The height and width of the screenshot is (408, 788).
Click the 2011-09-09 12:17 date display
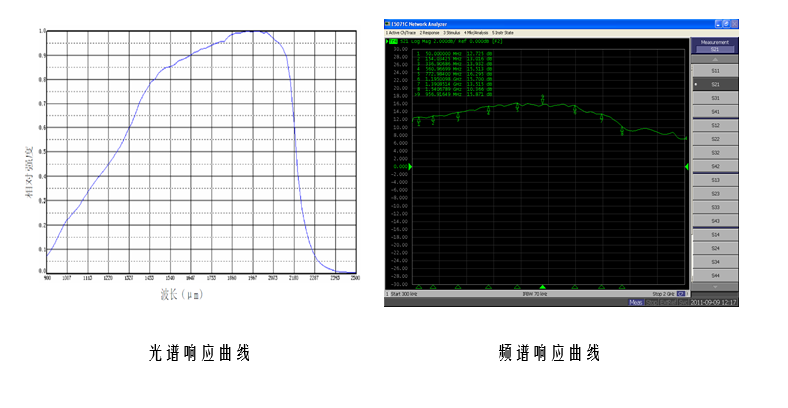pyautogui.click(x=714, y=302)
